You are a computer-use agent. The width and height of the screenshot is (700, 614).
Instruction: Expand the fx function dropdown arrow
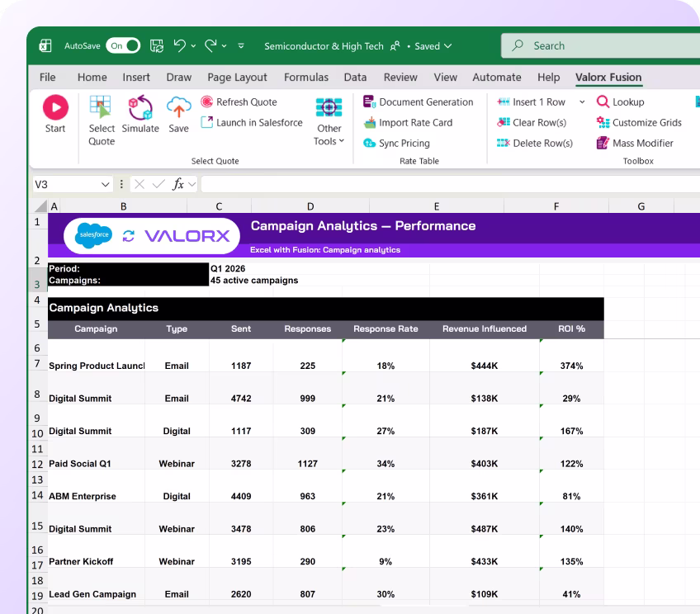pos(192,184)
